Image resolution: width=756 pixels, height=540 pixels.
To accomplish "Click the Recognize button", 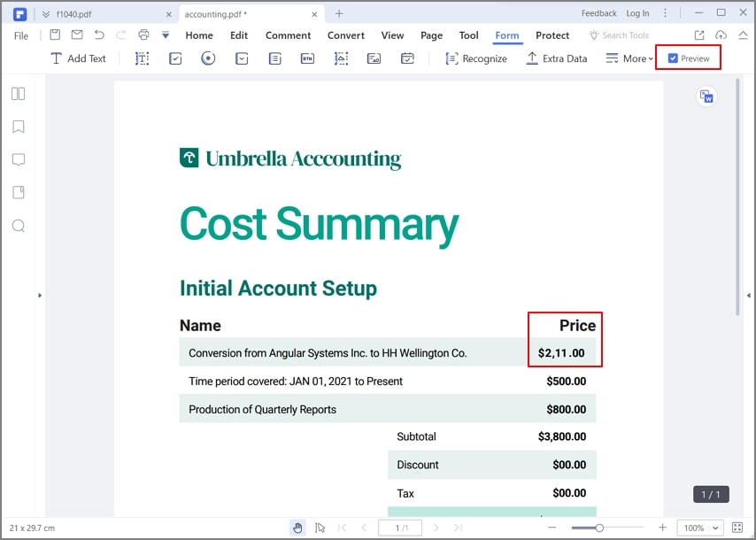I will (476, 58).
